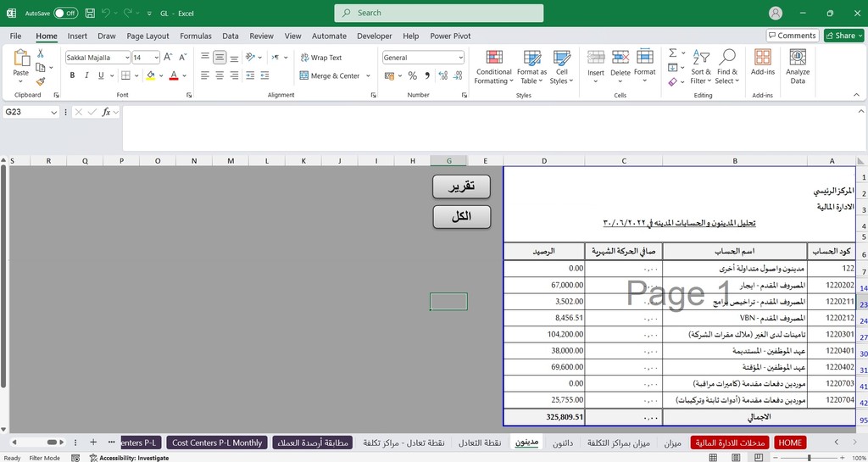Open the Add-ins icon
868x462 pixels.
(x=763, y=63)
